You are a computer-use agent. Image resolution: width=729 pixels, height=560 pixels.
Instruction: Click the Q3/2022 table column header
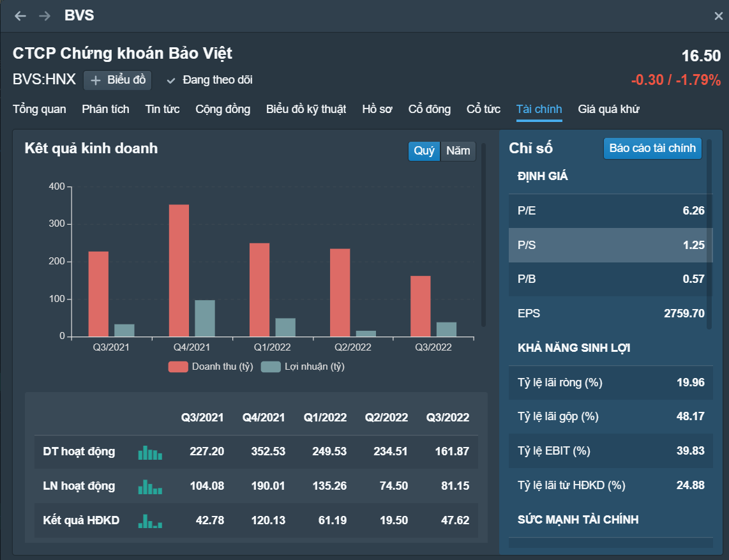(x=447, y=418)
